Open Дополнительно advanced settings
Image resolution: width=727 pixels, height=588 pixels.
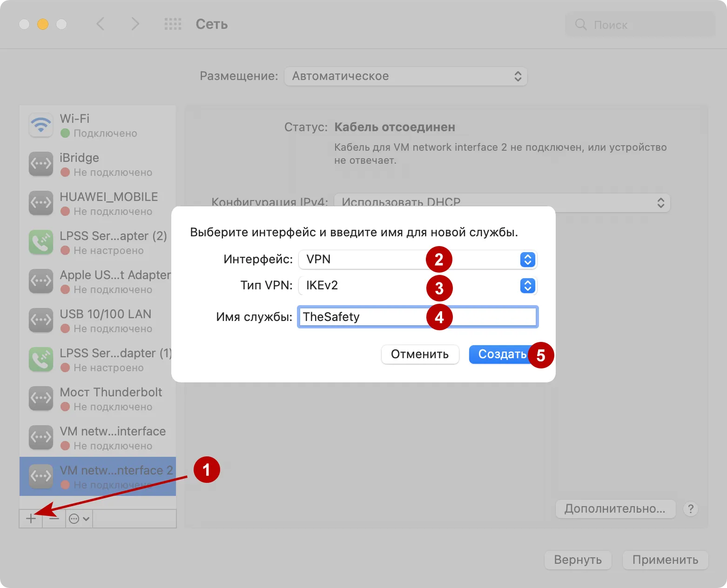[x=615, y=509]
